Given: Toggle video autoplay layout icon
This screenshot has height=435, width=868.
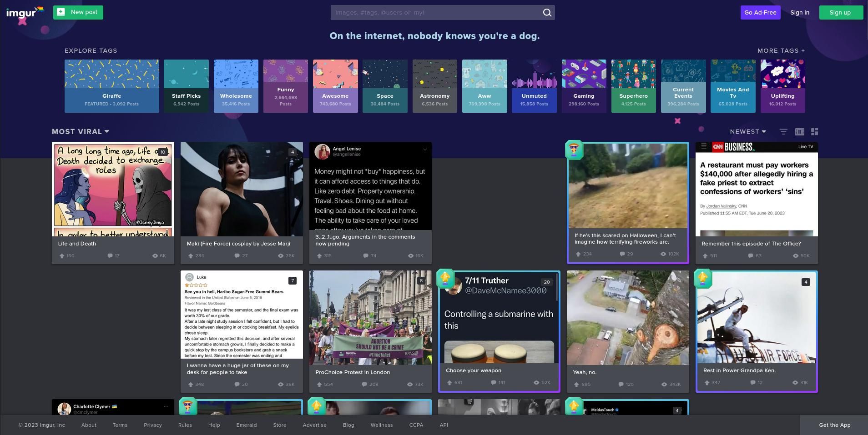Looking at the screenshot, I should coord(799,132).
